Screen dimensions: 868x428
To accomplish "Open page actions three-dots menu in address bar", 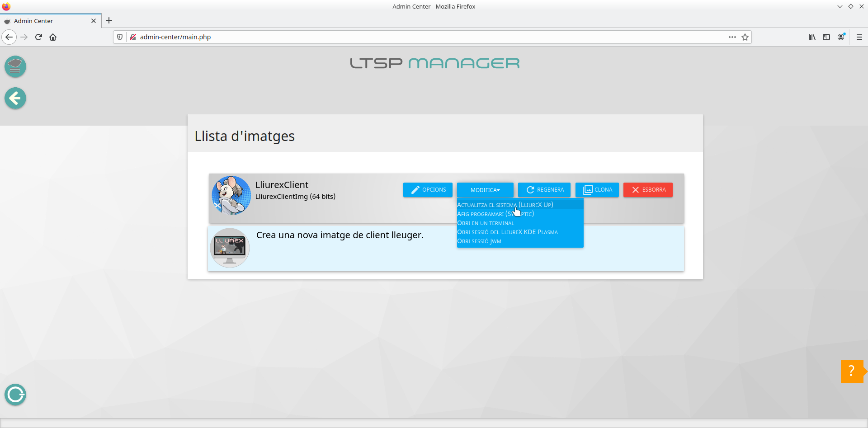I will (x=732, y=37).
